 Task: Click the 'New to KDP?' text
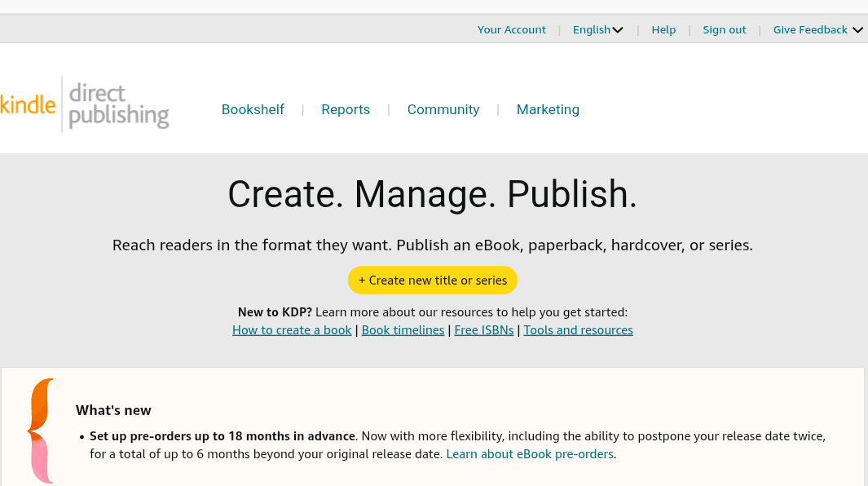tap(275, 312)
